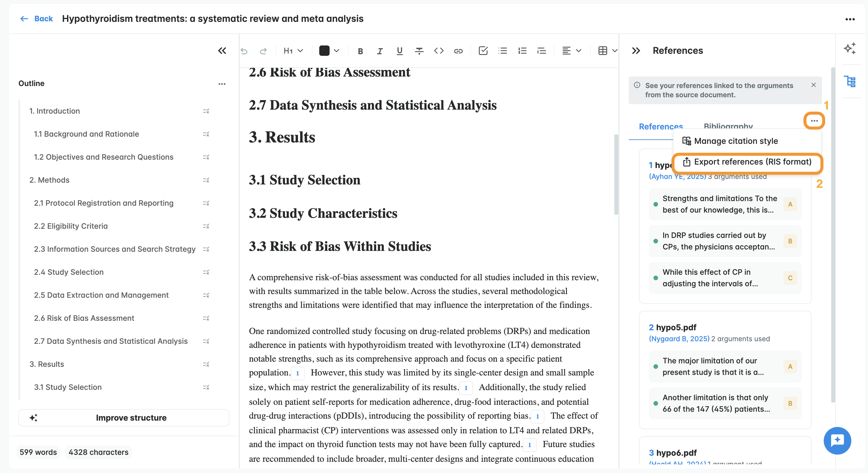Viewport: 868px width, 473px height.
Task: Open the text color dropdown arrow
Action: pyautogui.click(x=336, y=51)
